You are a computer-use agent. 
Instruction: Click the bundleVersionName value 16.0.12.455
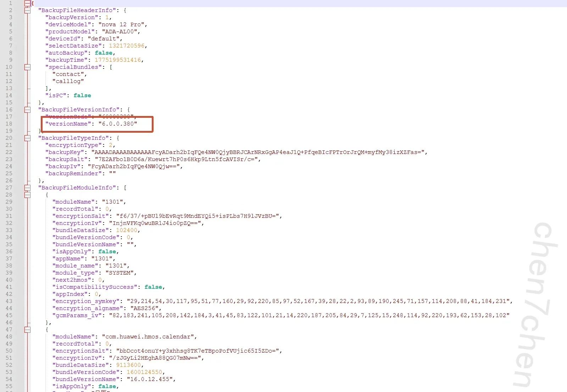tap(150, 379)
